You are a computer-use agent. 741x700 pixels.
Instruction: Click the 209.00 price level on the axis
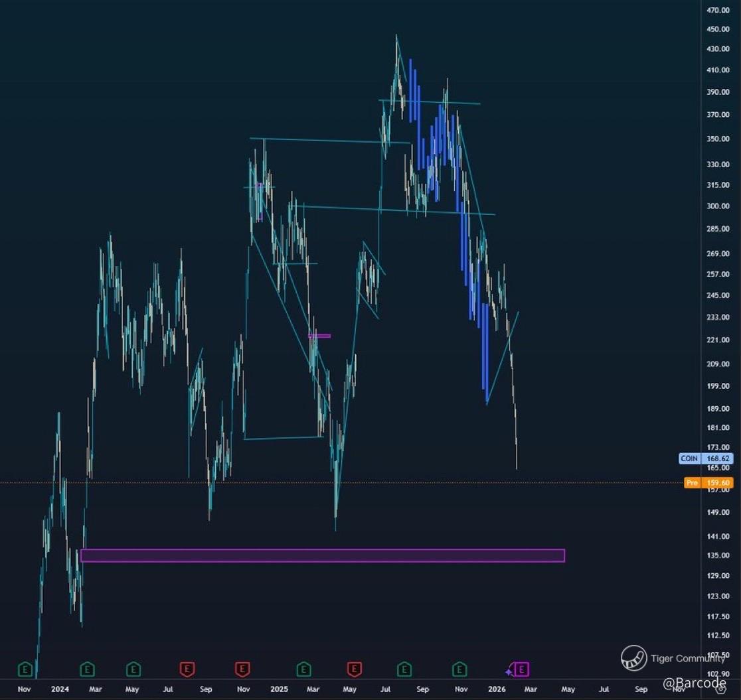pos(718,364)
